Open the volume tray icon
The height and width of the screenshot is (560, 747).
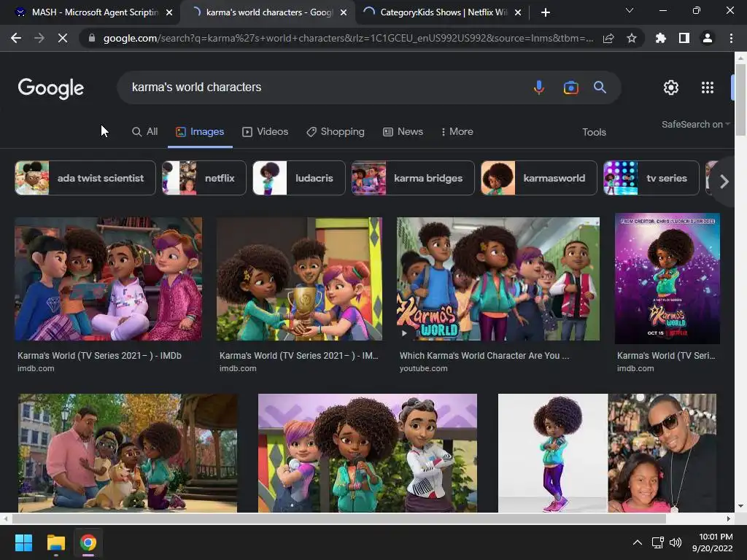pos(676,542)
